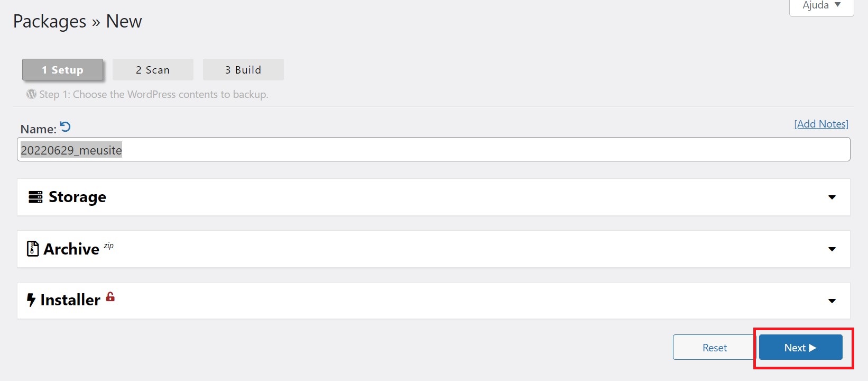Expand the Installer panel arrow

832,301
